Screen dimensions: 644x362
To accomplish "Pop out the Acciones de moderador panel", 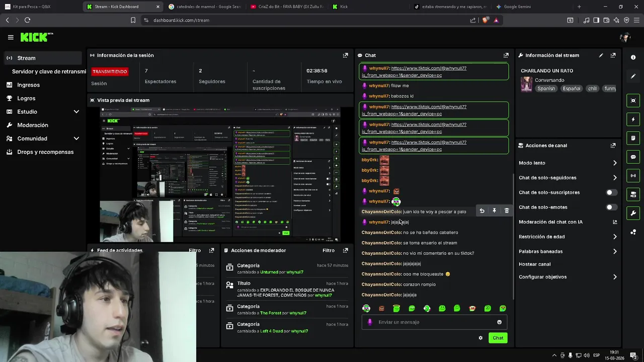I will [x=345, y=250].
